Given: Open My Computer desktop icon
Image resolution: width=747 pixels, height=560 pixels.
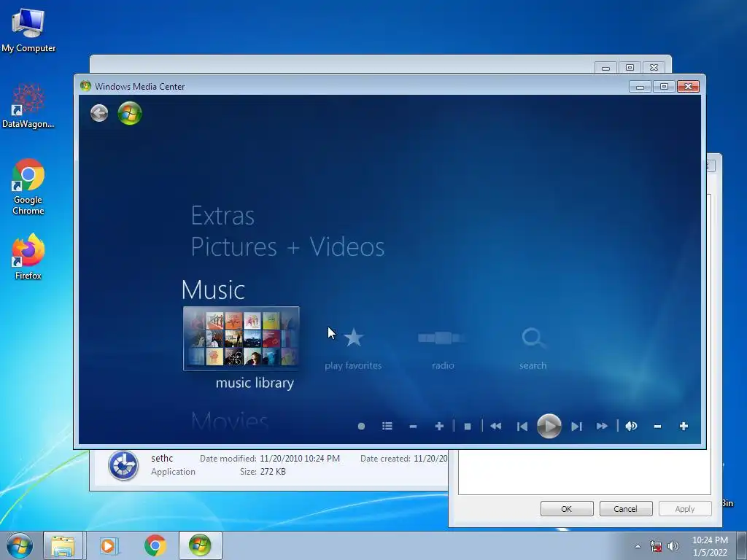Looking at the screenshot, I should 28,30.
